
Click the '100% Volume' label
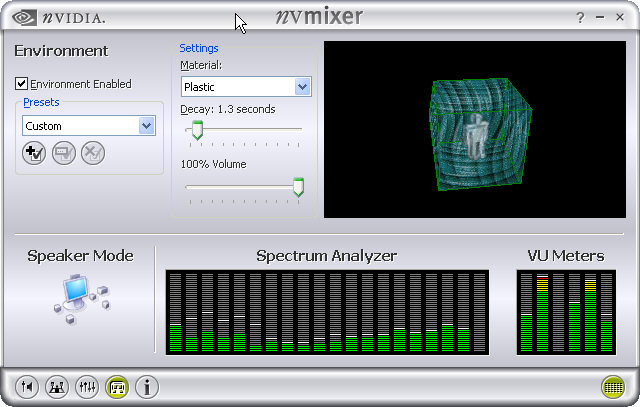213,164
